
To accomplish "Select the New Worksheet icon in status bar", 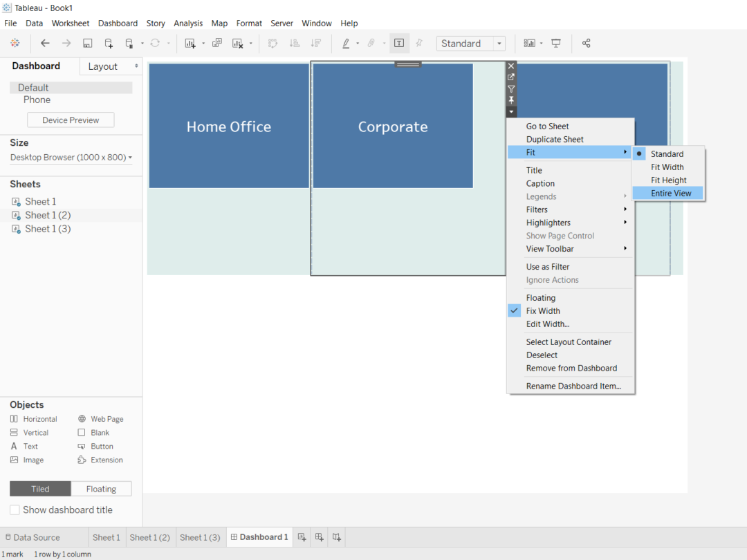I will 302,537.
